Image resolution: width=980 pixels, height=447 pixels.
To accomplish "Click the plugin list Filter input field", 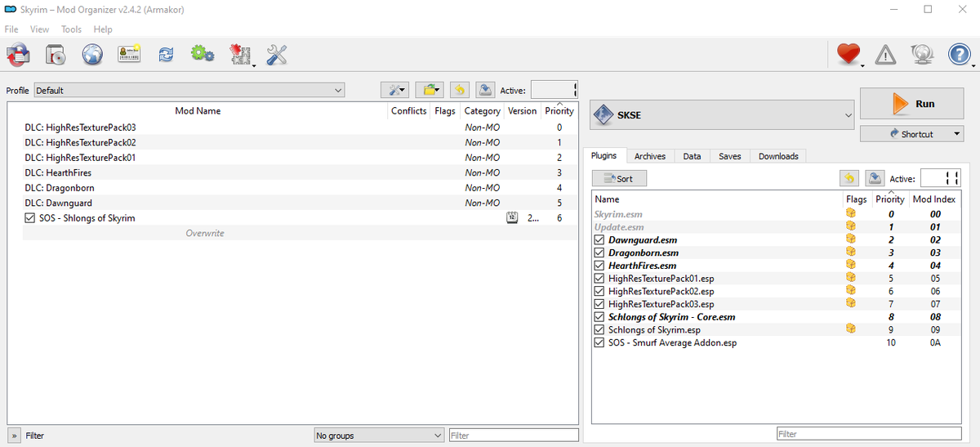I will tap(869, 434).
